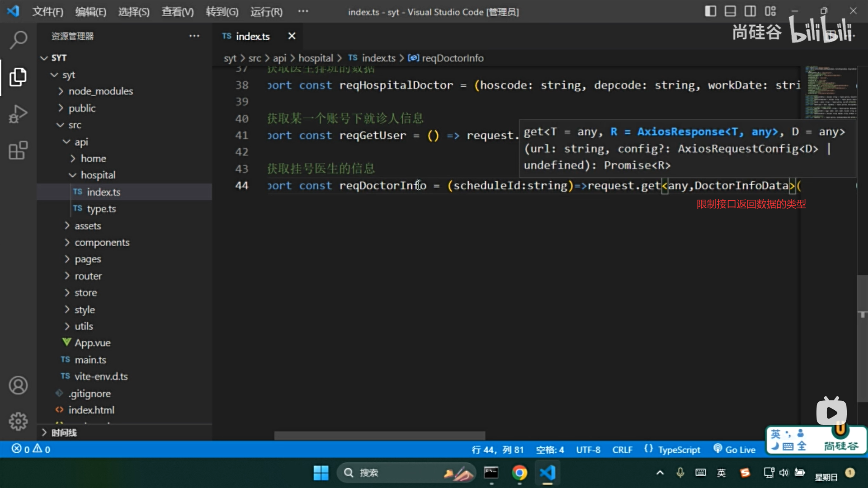Viewport: 868px width, 488px height.
Task: Collapse the hospital folder
Action: 98,175
